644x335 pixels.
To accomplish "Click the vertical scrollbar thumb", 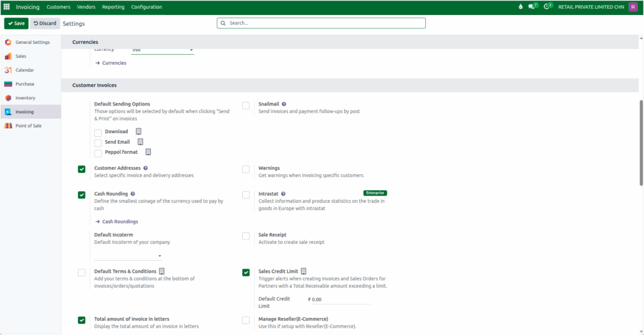I will pos(641,143).
